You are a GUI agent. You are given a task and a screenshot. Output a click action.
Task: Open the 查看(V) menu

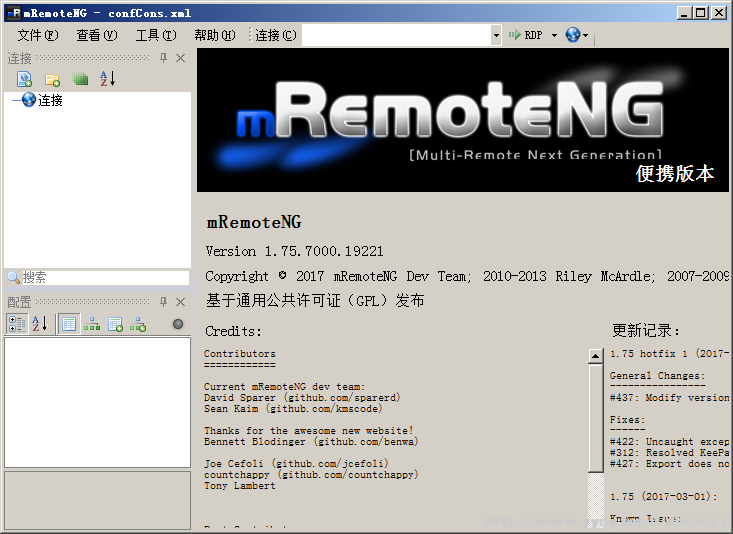97,35
